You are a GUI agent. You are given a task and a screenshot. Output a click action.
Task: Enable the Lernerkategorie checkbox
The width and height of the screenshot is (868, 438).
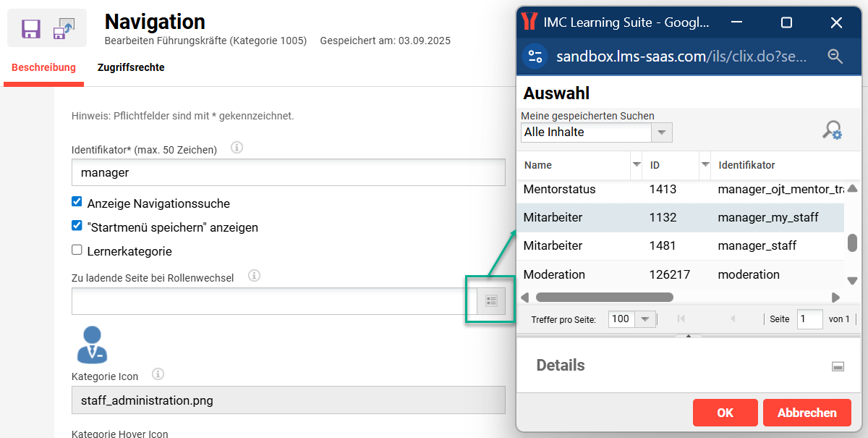77,250
